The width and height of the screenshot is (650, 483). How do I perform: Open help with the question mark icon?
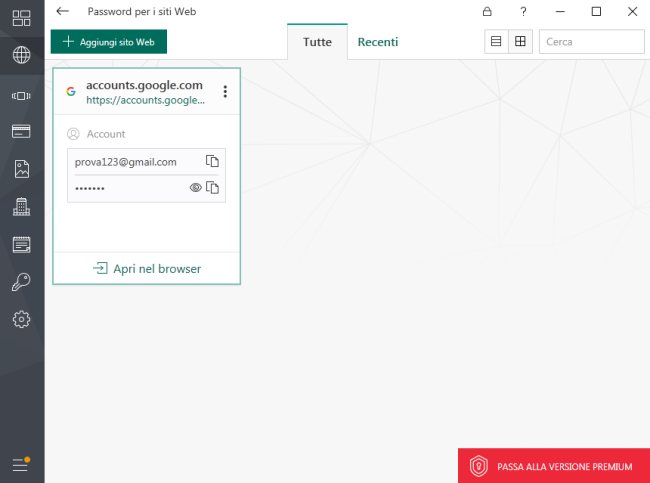pos(523,11)
